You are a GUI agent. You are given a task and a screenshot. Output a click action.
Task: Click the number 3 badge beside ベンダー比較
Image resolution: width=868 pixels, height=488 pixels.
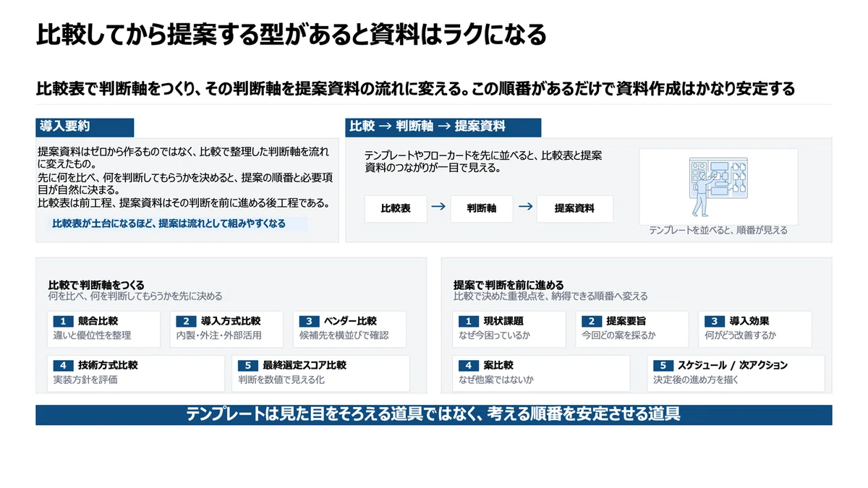pos(310,321)
